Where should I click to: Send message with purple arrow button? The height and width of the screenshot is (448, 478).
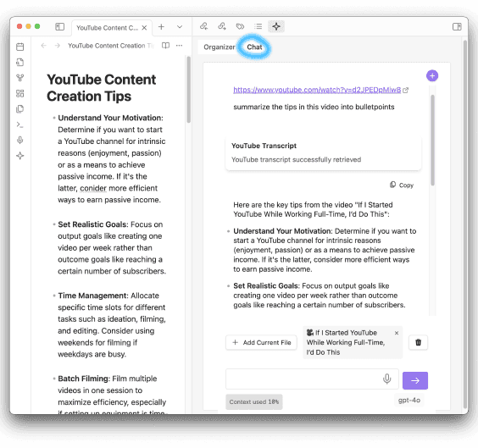415,380
